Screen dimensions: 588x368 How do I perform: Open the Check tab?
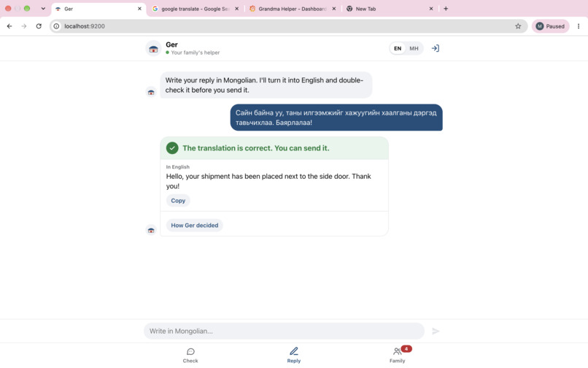pyautogui.click(x=190, y=356)
